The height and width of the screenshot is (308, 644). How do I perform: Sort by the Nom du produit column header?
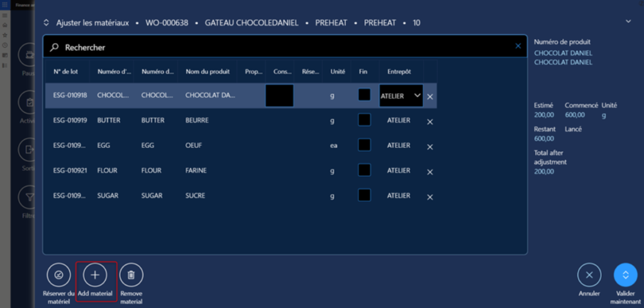(x=208, y=72)
